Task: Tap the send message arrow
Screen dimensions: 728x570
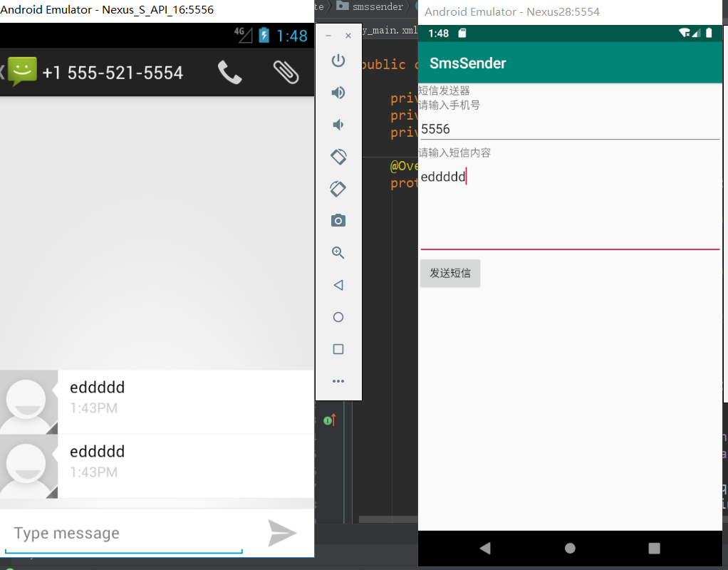Action: tap(283, 533)
